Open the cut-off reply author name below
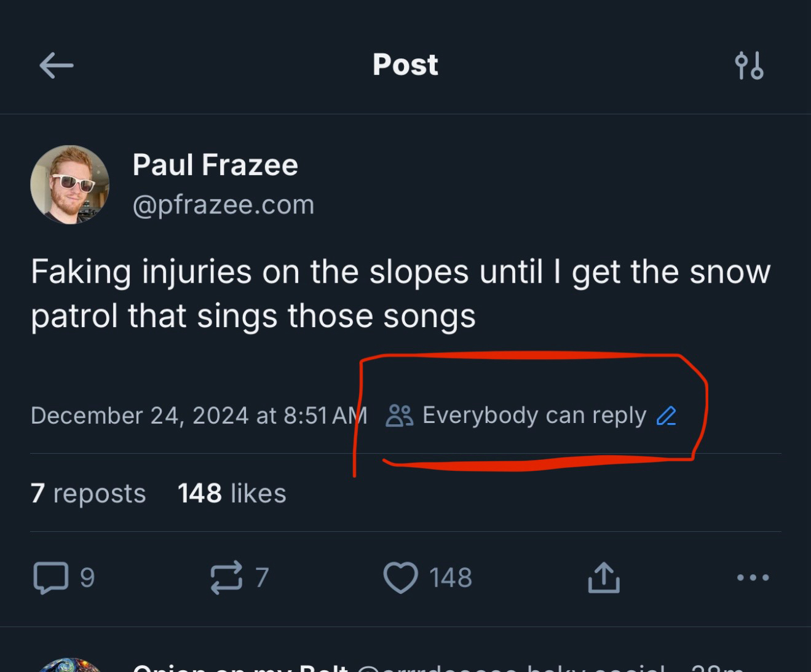This screenshot has width=811, height=672. [240, 668]
